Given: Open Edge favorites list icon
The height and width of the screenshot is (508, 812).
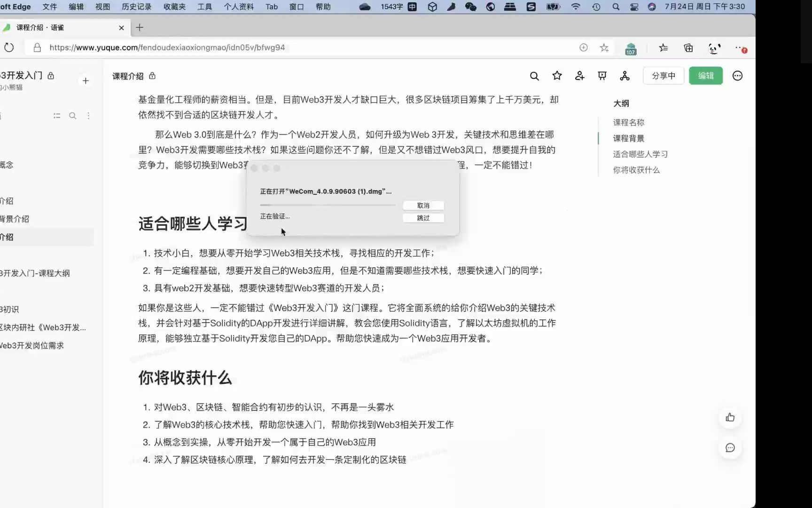Looking at the screenshot, I should [x=663, y=48].
